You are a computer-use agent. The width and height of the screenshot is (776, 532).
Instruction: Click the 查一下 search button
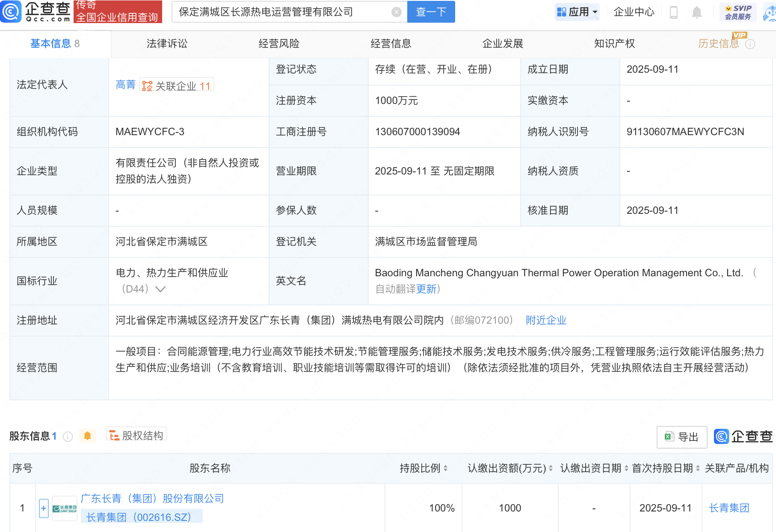pos(431,12)
